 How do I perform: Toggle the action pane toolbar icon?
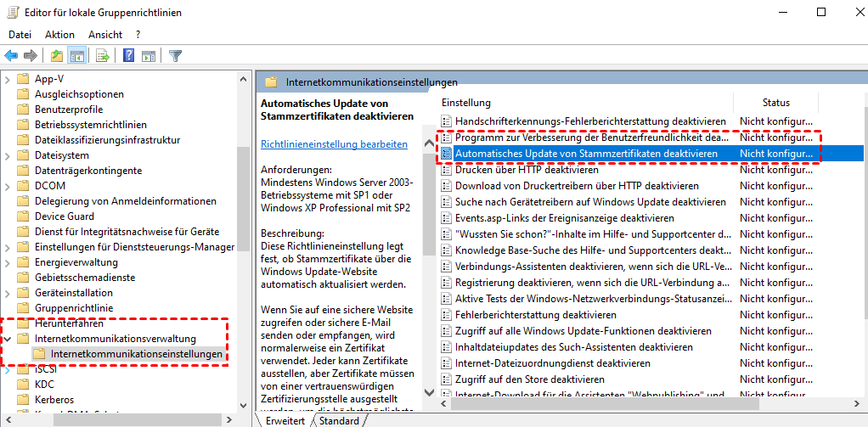tap(148, 56)
